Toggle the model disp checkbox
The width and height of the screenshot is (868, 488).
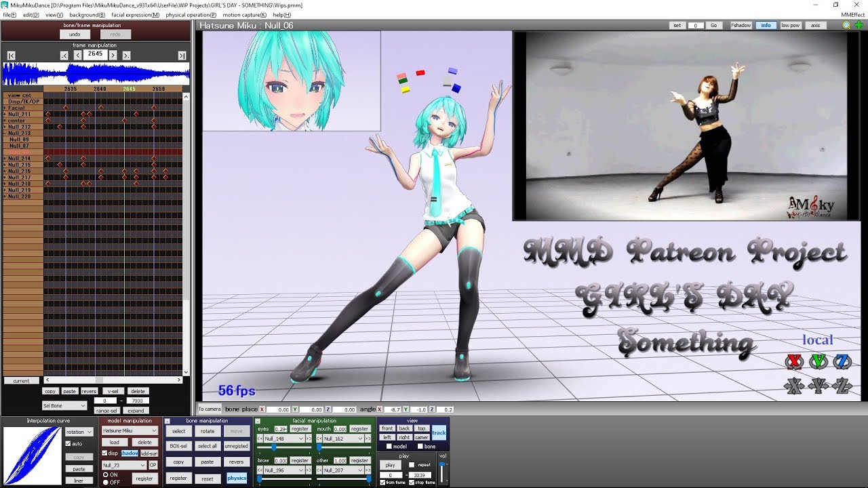(104, 453)
